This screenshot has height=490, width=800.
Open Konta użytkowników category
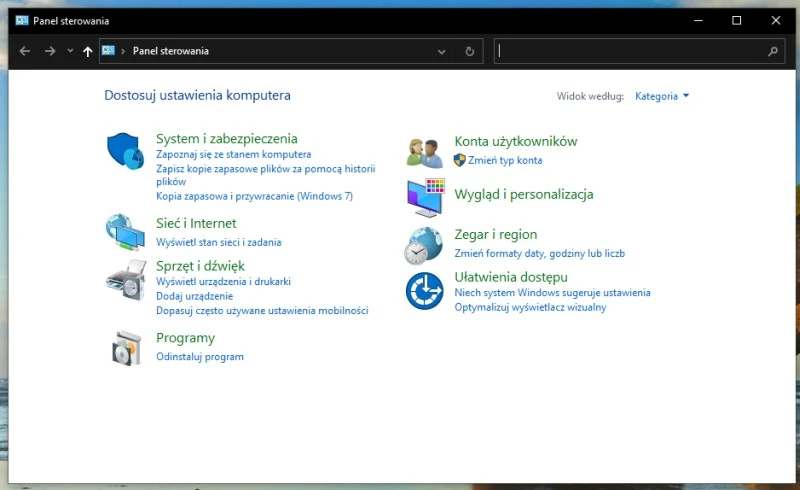(516, 141)
